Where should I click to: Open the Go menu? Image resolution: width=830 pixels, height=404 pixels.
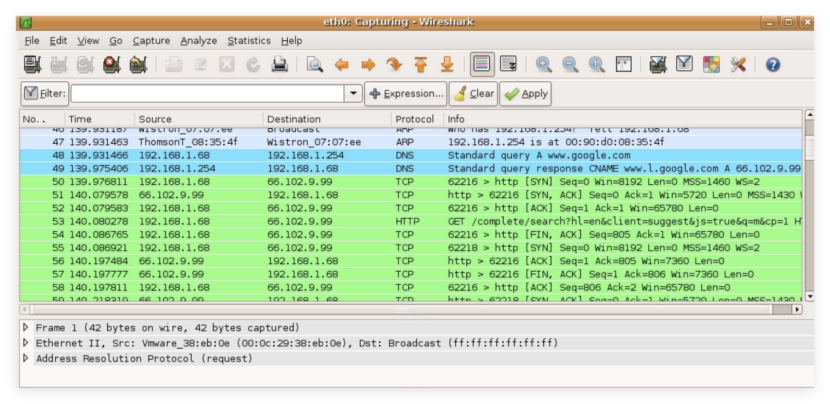(116, 41)
